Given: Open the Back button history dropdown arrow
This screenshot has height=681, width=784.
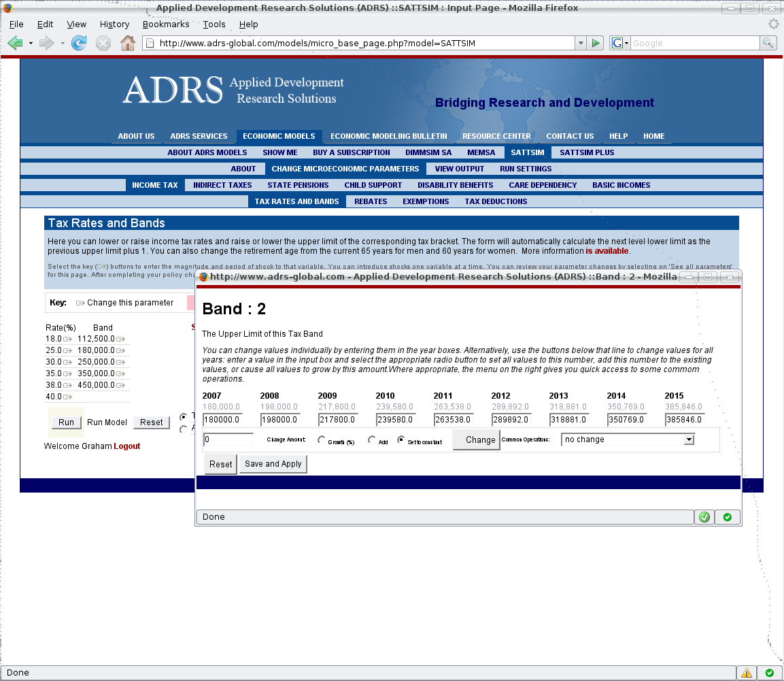Looking at the screenshot, I should point(31,44).
